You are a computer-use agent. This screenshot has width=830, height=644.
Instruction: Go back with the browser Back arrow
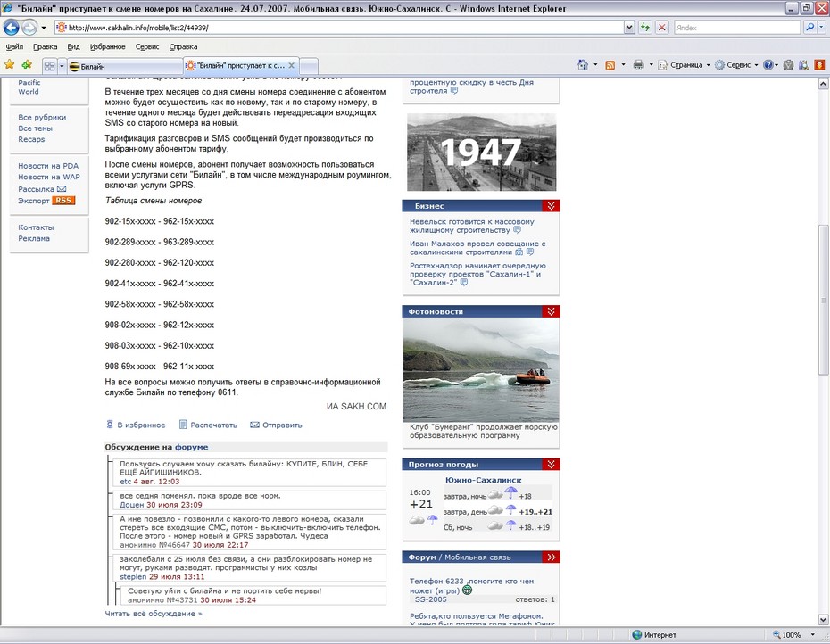coord(11,28)
